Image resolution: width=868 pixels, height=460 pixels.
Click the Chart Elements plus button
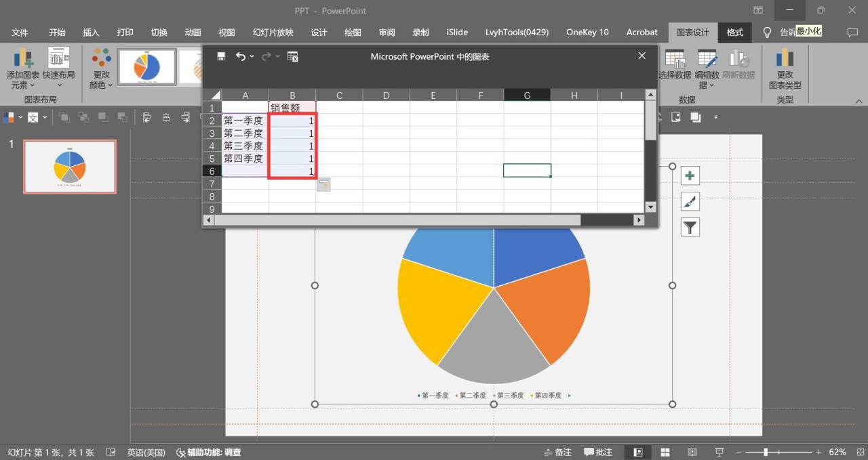coord(690,176)
